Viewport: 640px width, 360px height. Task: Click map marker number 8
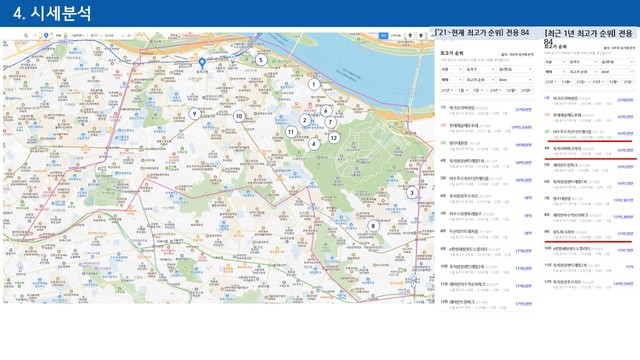pyautogui.click(x=373, y=226)
